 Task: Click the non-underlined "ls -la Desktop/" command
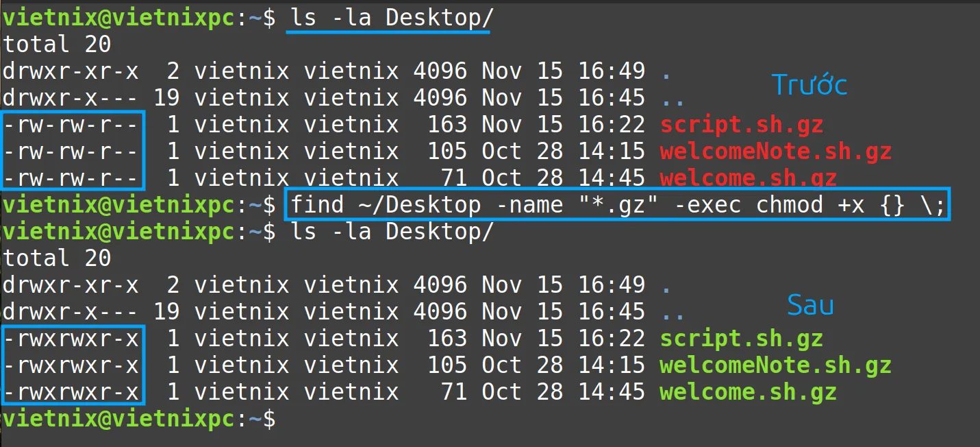coord(388,232)
